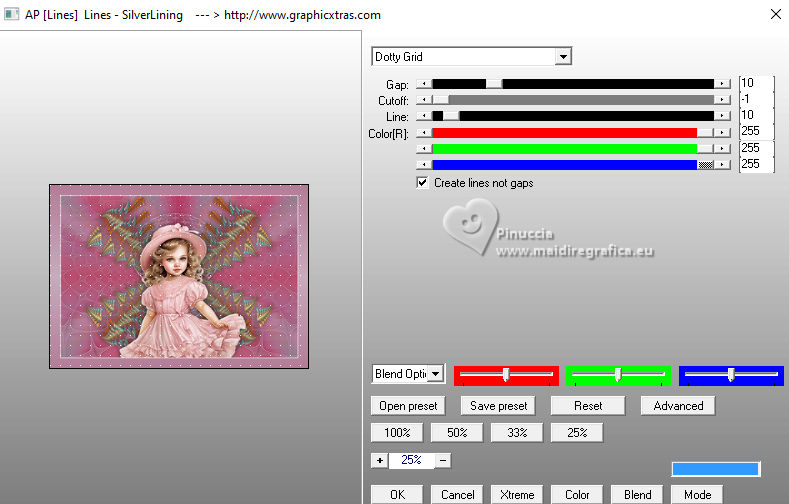Click the red Color[R] slider right arrow
The image size is (789, 504).
[x=722, y=133]
